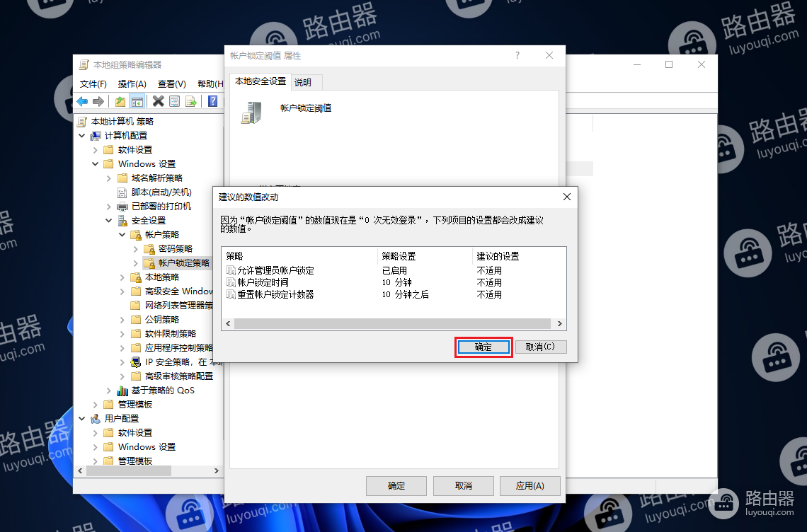Switch to the 本地安全设置 tab
This screenshot has width=807, height=532.
[x=261, y=81]
